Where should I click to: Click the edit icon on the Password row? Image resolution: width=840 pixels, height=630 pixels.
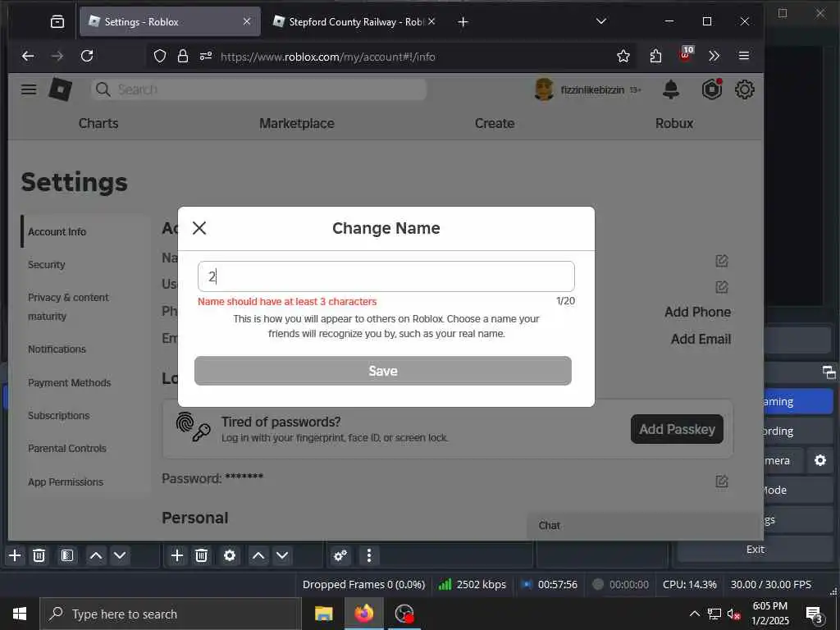(722, 481)
